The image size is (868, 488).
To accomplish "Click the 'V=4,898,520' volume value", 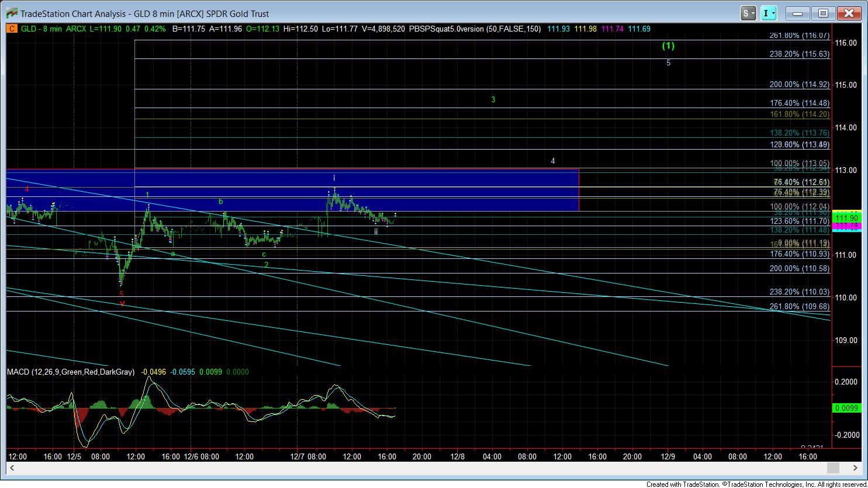I will (x=385, y=29).
